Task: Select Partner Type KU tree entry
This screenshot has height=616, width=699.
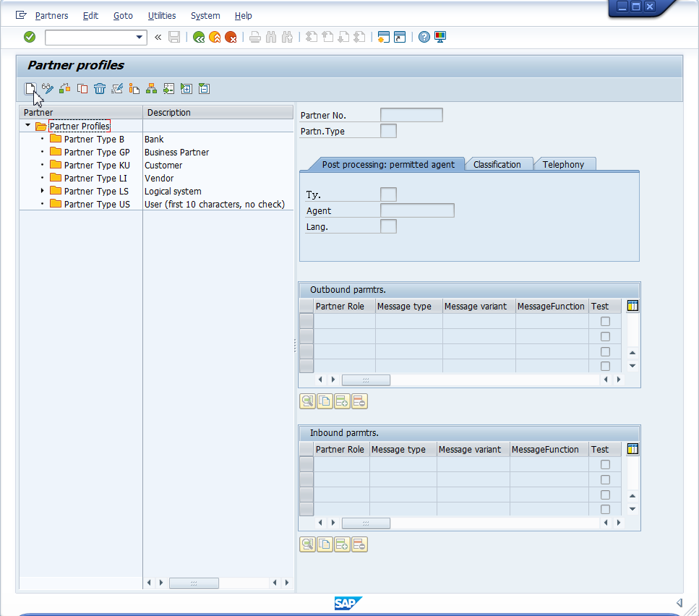Action: (96, 165)
